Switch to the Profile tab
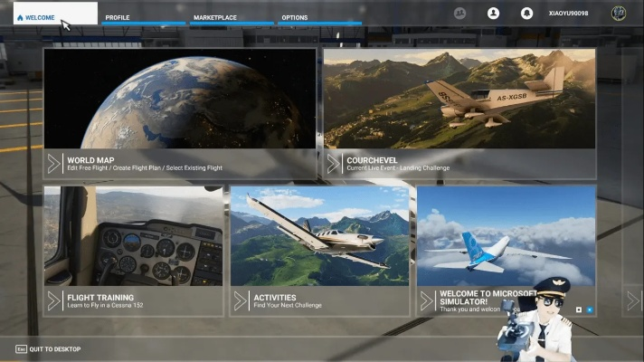The width and height of the screenshot is (644, 362). pos(118,17)
